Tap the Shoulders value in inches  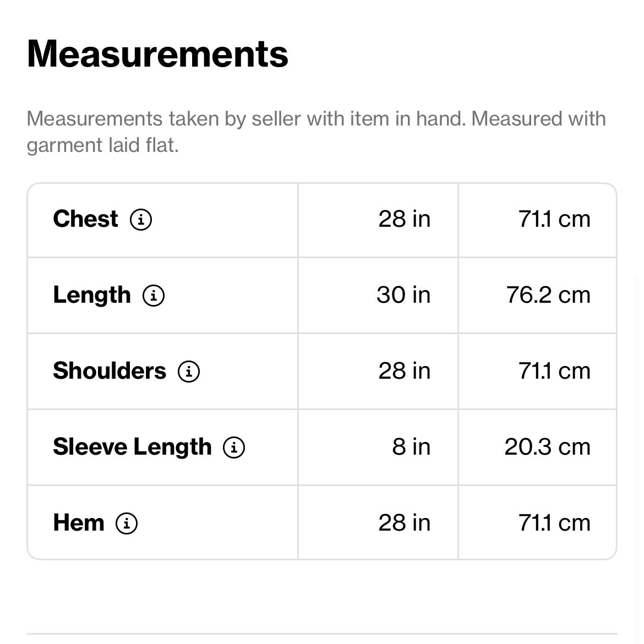404,371
